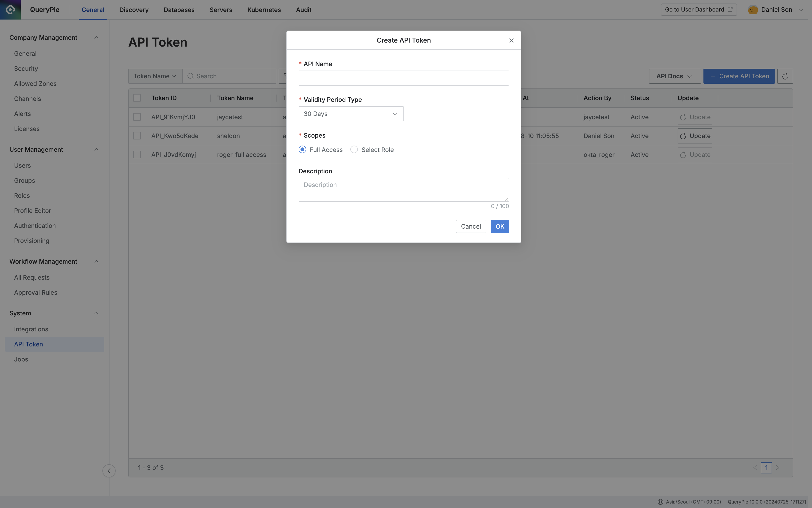The image size is (812, 508).
Task: Check the API_Kwo5dKede row checkbox
Action: pos(137,136)
